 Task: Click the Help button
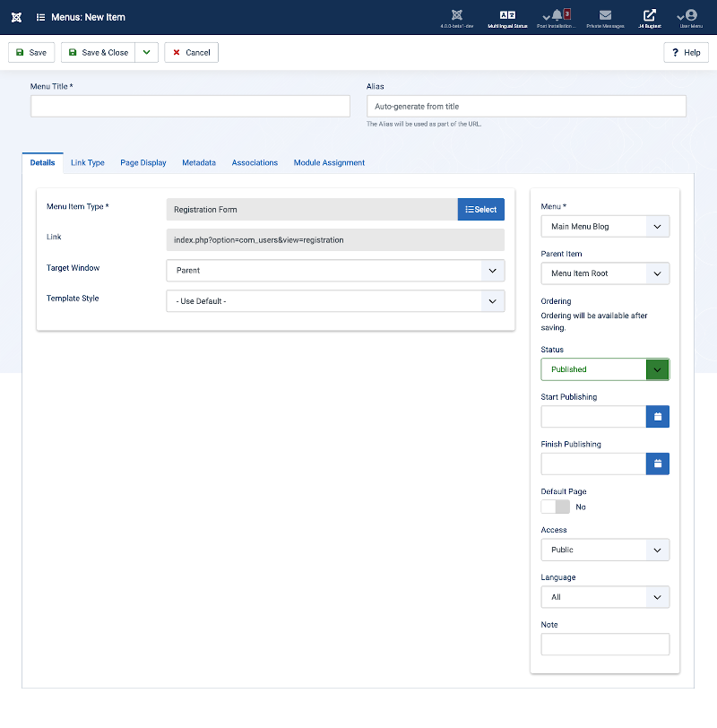(686, 53)
